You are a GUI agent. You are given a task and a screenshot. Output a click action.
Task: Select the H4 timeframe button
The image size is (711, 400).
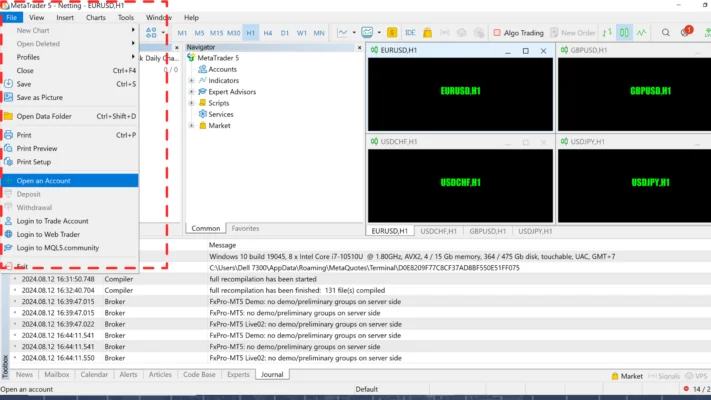(267, 33)
